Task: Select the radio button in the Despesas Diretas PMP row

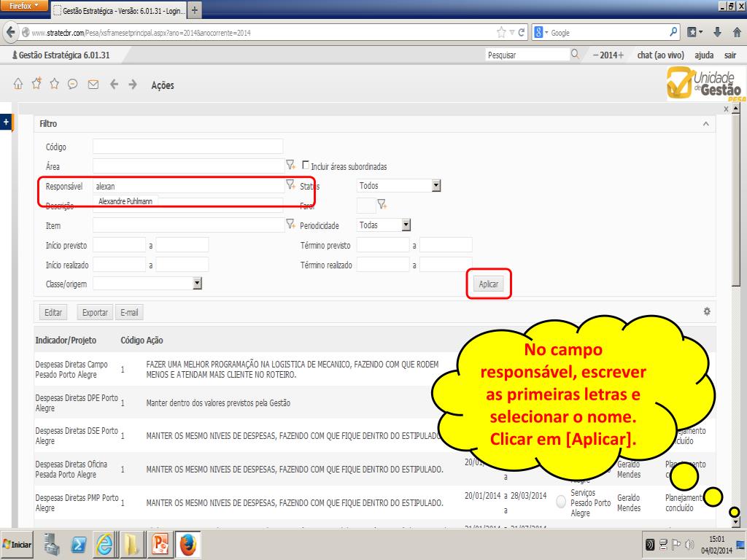Action: (561, 502)
